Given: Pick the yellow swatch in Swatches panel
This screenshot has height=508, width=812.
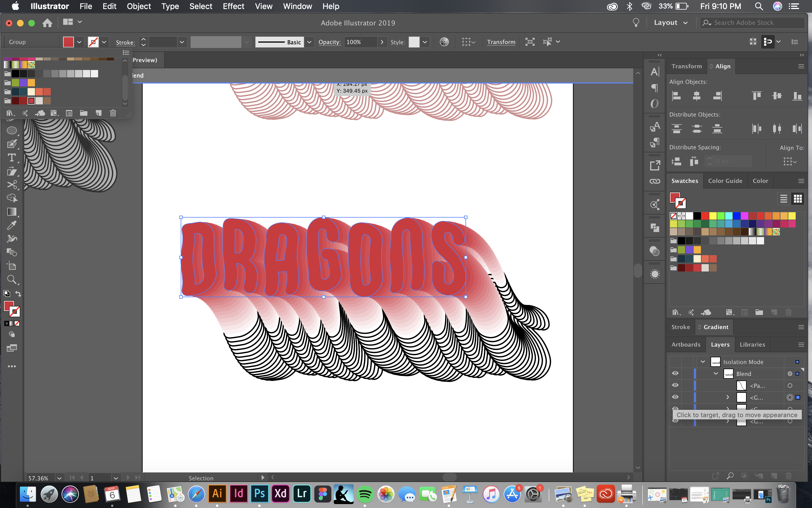Looking at the screenshot, I should [713, 216].
